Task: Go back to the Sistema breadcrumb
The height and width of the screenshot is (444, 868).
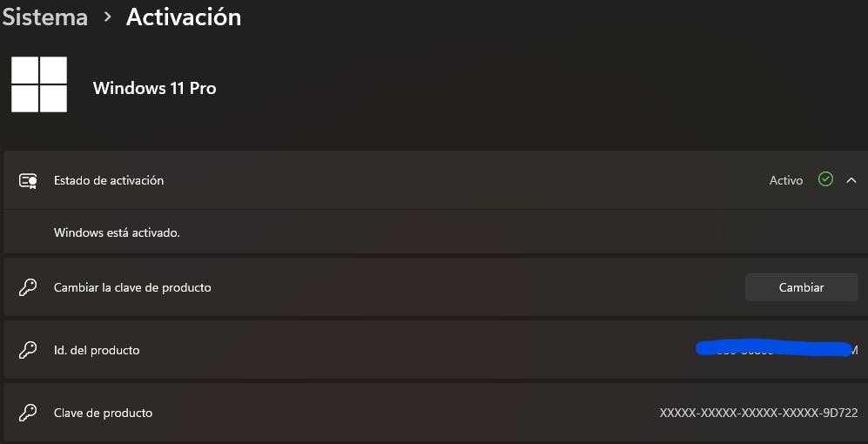Action: (44, 17)
